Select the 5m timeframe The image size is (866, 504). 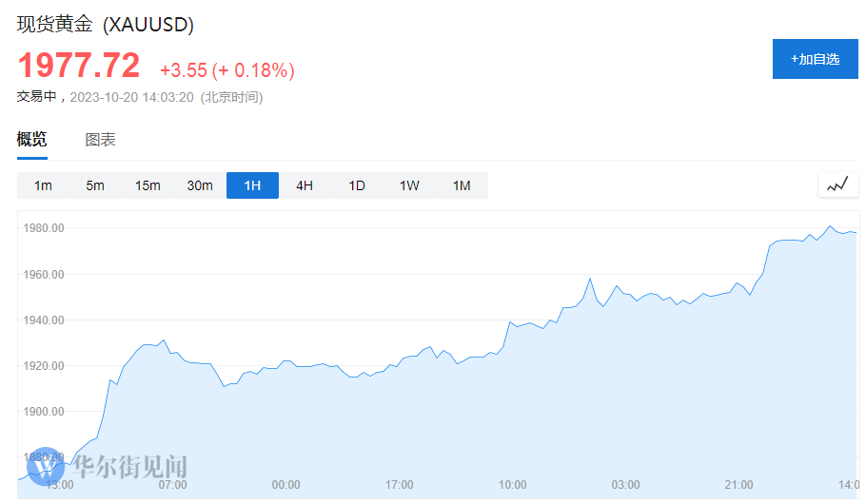(x=95, y=185)
